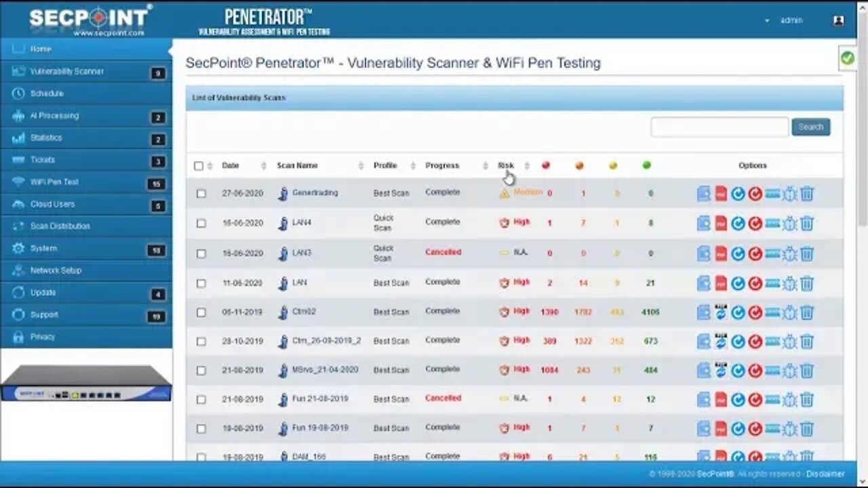868x488 pixels.
Task: Sort table by Date column arrows
Action: coord(264,165)
